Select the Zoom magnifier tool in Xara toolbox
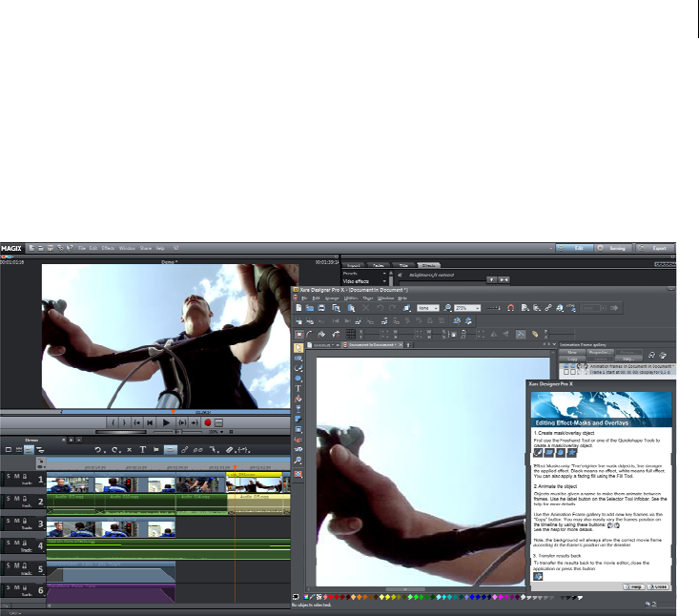Screen dimensions: 699x616 (x=298, y=461)
